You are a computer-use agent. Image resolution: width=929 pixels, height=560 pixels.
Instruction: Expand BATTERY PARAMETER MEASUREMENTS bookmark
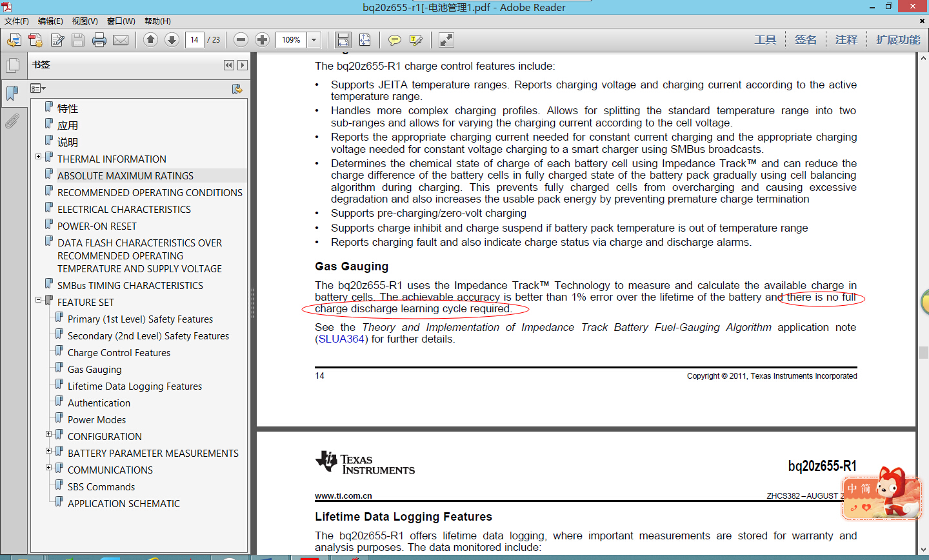tap(48, 451)
